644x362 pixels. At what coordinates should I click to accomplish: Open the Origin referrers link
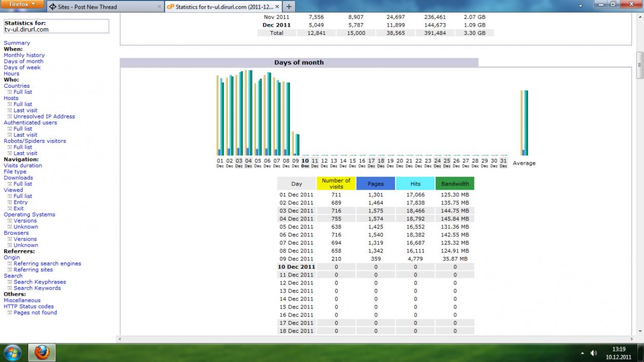point(12,258)
